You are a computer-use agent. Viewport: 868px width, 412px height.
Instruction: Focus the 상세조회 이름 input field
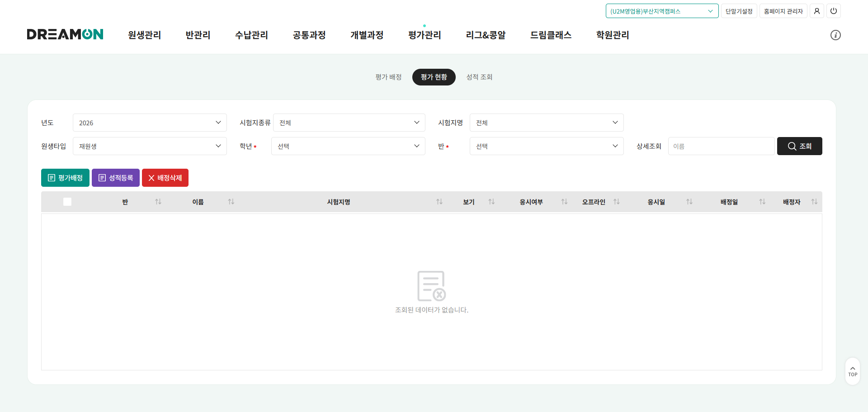tap(721, 146)
